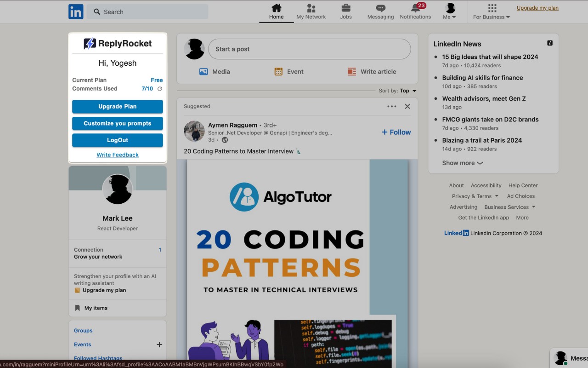Dismiss the suggested post with X
The height and width of the screenshot is (368, 588).
pyautogui.click(x=407, y=106)
